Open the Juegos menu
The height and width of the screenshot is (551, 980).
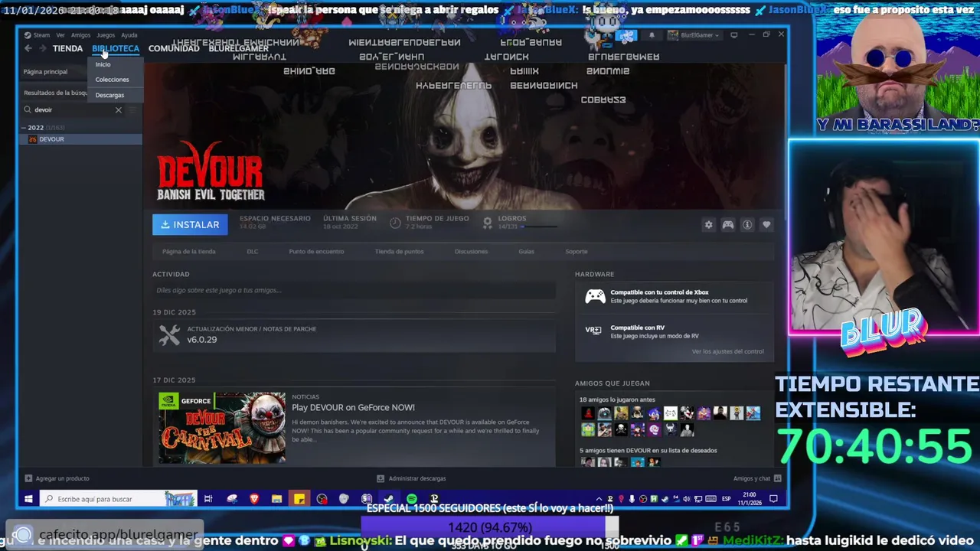coord(106,35)
